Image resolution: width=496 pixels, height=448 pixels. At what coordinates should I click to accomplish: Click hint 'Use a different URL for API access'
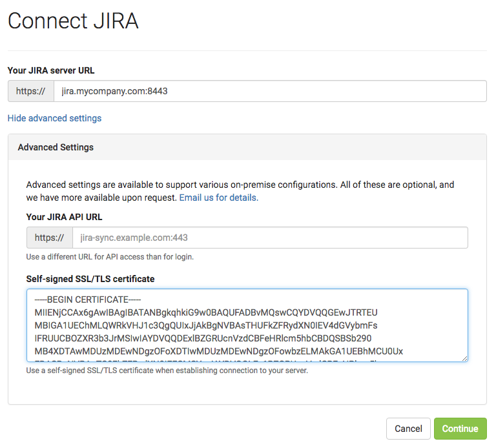pos(110,257)
